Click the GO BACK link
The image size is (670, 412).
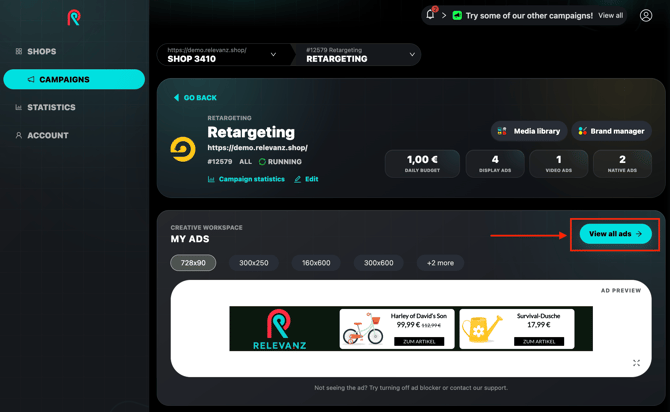tap(195, 98)
